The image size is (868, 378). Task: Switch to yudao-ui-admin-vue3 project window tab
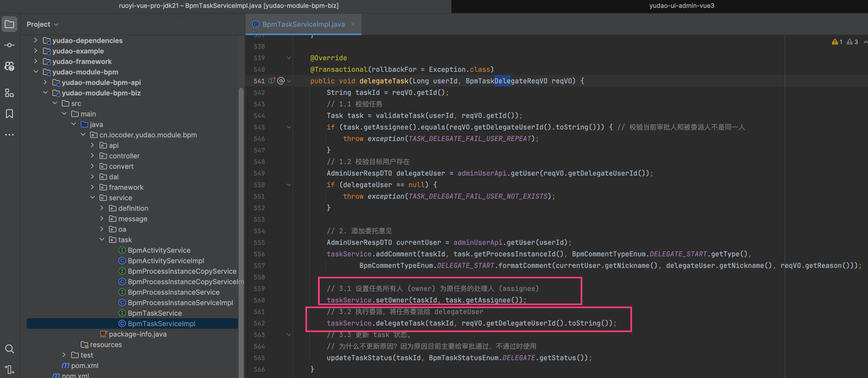[x=681, y=6]
